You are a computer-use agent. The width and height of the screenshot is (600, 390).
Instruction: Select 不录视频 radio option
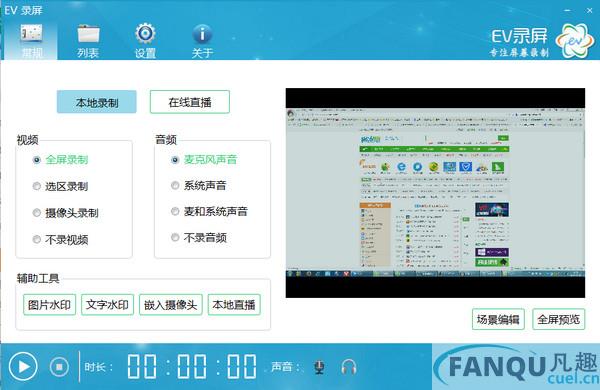coord(60,240)
